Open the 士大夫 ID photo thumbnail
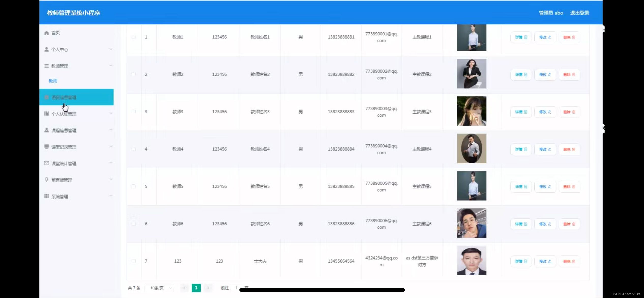Viewport: 644px width, 298px height. (x=472, y=261)
